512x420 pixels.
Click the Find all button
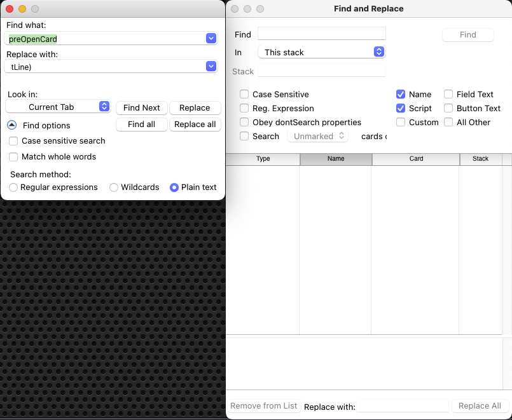pyautogui.click(x=142, y=125)
